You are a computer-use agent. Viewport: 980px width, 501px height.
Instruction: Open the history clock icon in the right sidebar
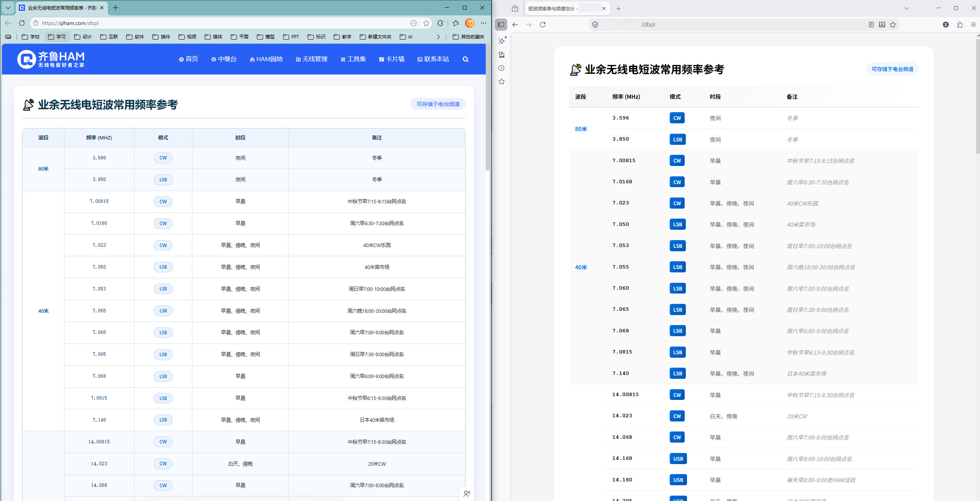coord(502,68)
